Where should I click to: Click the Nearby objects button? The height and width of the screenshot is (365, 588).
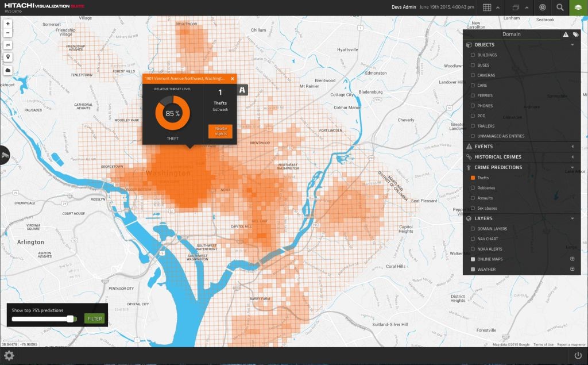(220, 131)
